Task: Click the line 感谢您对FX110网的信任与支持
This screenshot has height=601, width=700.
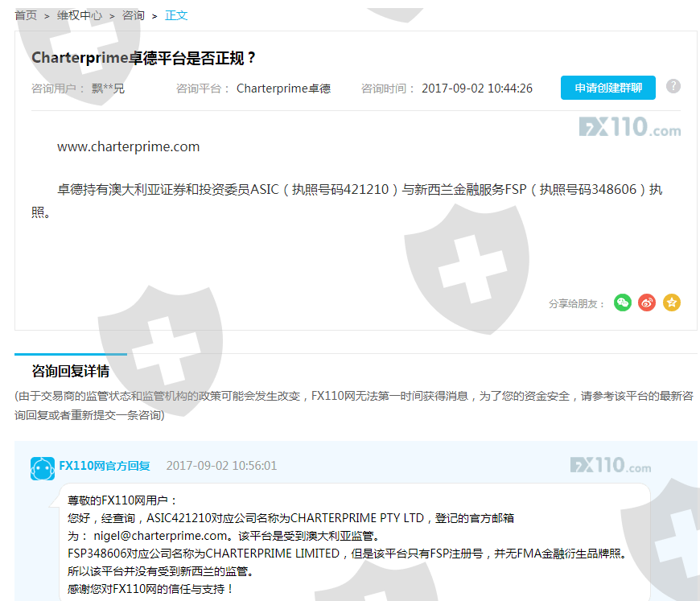Action: click(x=150, y=589)
